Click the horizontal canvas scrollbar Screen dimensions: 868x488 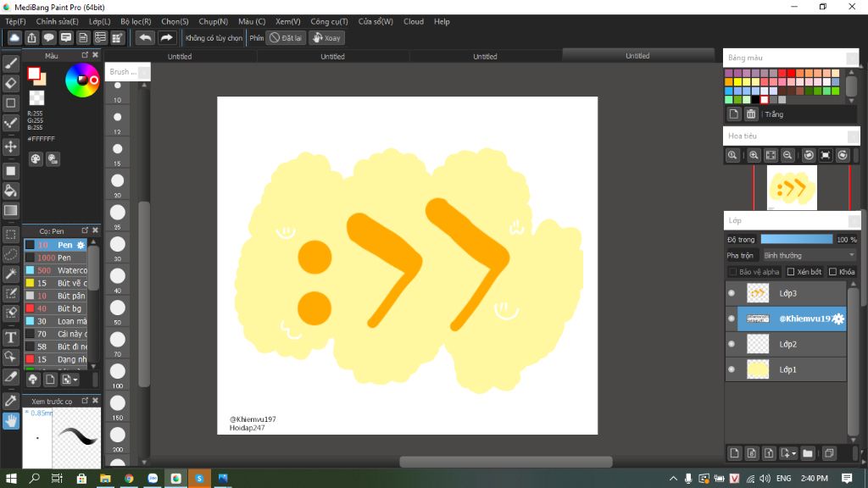(x=506, y=462)
